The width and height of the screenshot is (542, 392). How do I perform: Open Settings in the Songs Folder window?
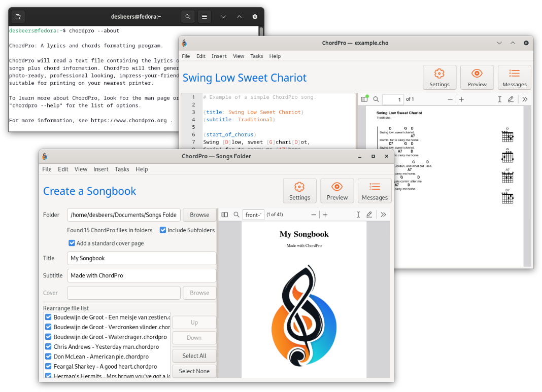(x=299, y=191)
